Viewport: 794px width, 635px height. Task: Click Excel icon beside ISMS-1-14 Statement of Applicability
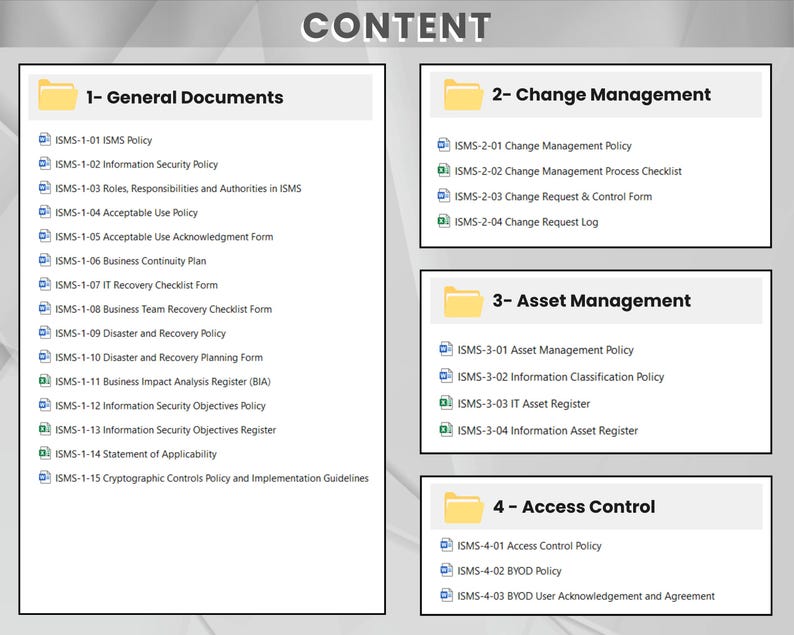(x=45, y=453)
